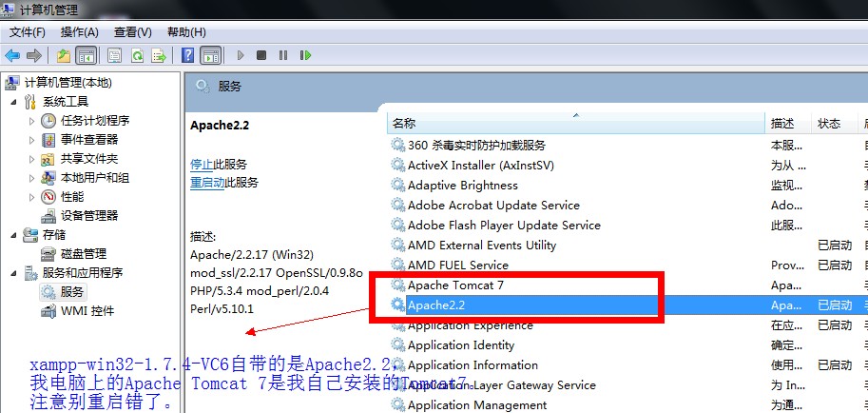Click the Export List toolbar icon
This screenshot has height=413, width=868.
coord(159,55)
